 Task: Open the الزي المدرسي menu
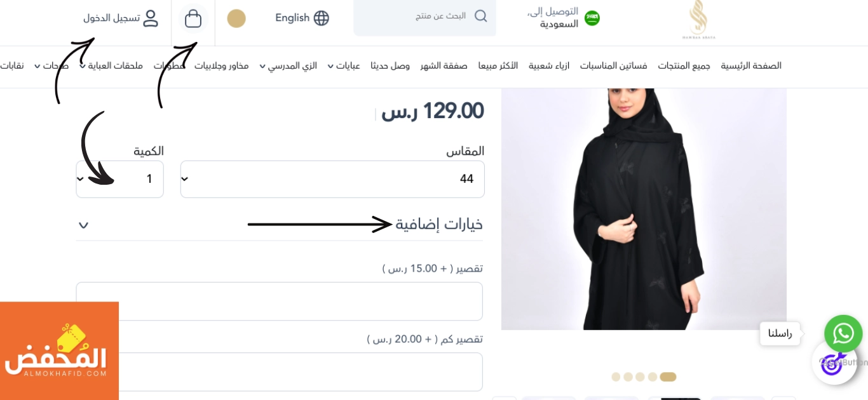288,66
